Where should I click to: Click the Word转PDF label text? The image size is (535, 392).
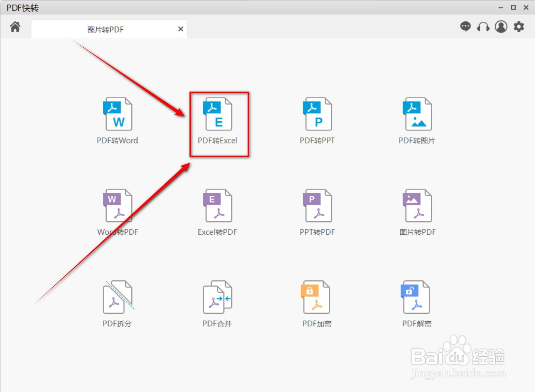118,232
